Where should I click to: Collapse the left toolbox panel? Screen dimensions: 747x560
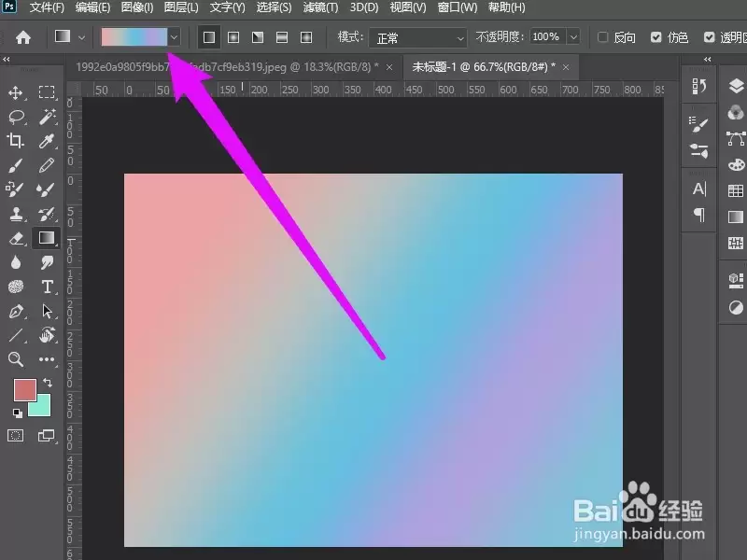7,60
